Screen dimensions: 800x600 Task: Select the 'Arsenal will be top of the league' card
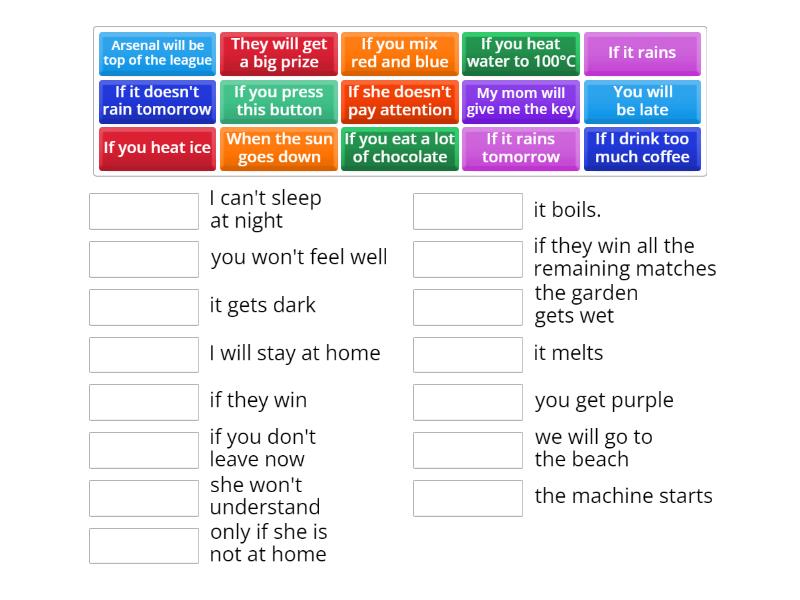tap(157, 54)
